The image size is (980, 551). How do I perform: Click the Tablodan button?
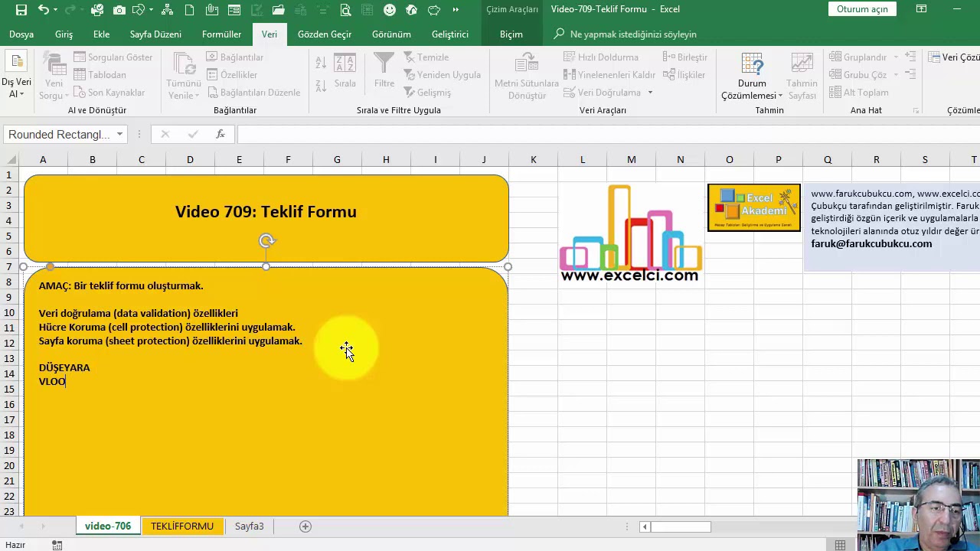(x=100, y=75)
